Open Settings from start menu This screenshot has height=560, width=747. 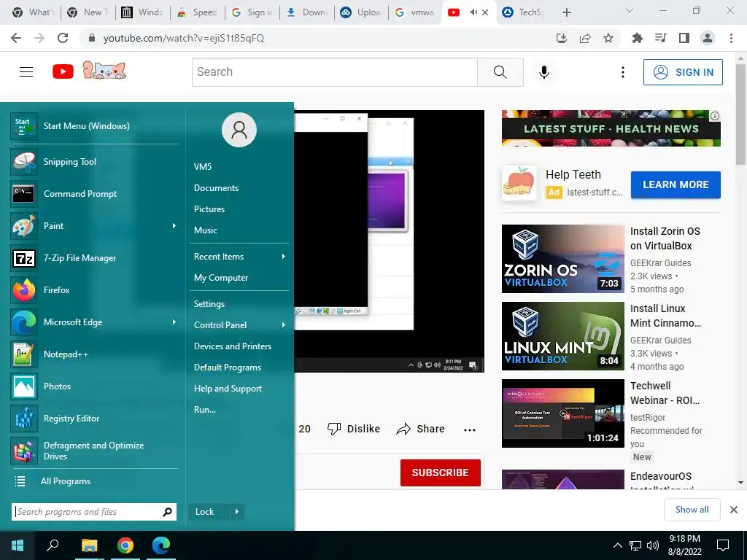[209, 304]
